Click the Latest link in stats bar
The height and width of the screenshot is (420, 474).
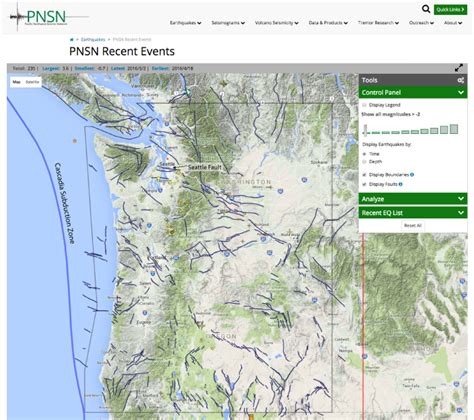point(118,68)
